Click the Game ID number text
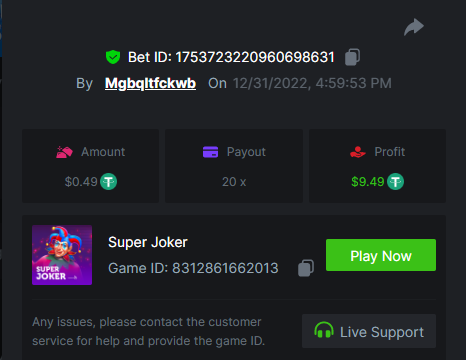The height and width of the screenshot is (360, 466). pyautogui.click(x=225, y=268)
